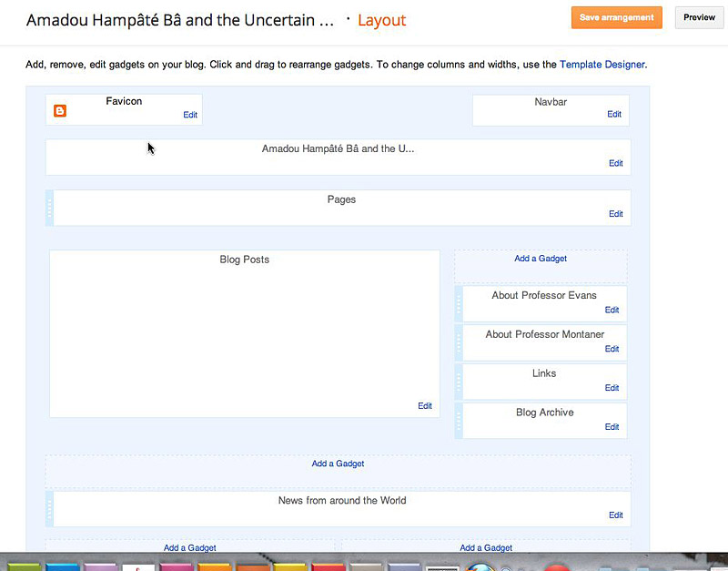The image size is (728, 571).
Task: Edit the blog title header gadget
Action: click(615, 164)
